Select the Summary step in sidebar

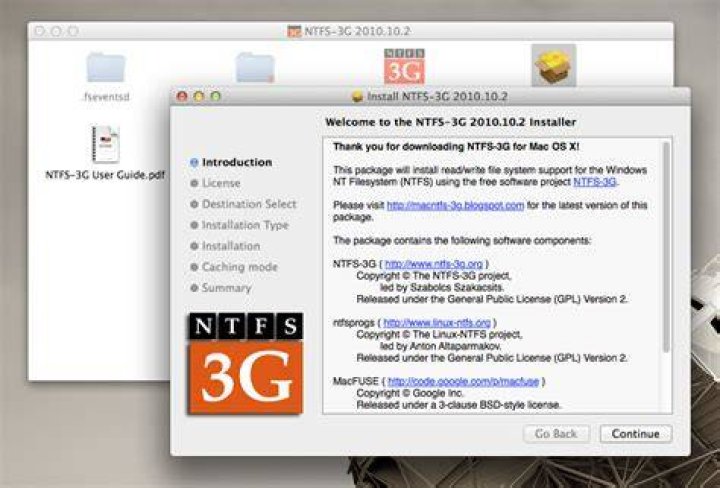[221, 288]
